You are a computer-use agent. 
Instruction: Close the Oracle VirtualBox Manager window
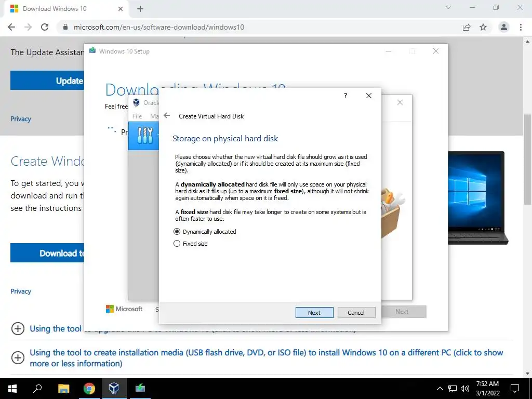[400, 102]
